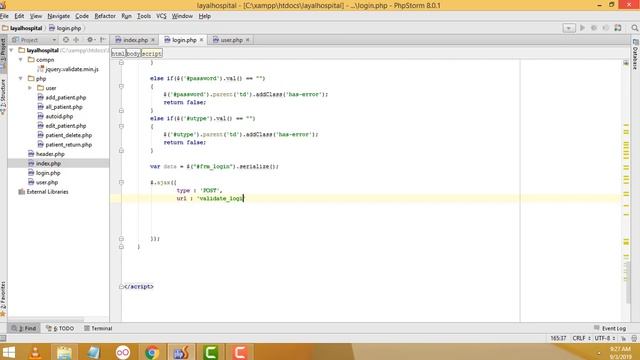This screenshot has height=360, width=640.
Task: Open the Refactor menu
Action: pyautogui.click(x=105, y=16)
